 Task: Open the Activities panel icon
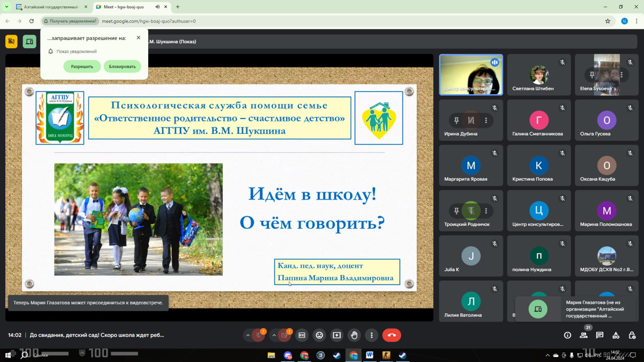(x=616, y=335)
